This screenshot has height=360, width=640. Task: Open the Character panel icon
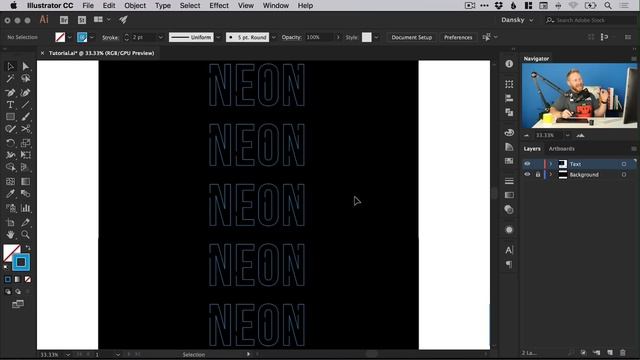pos(509,250)
